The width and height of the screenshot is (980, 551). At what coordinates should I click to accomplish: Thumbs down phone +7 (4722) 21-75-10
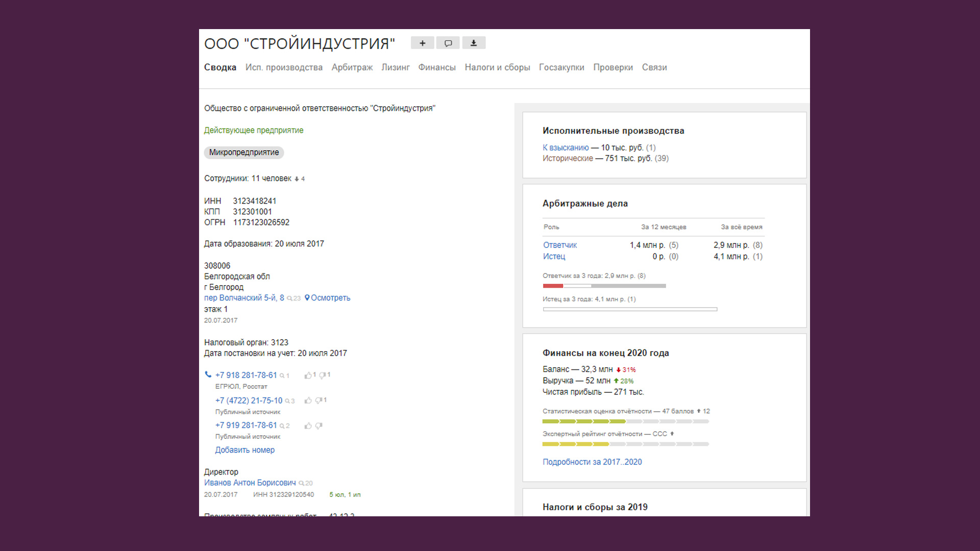pyautogui.click(x=318, y=400)
